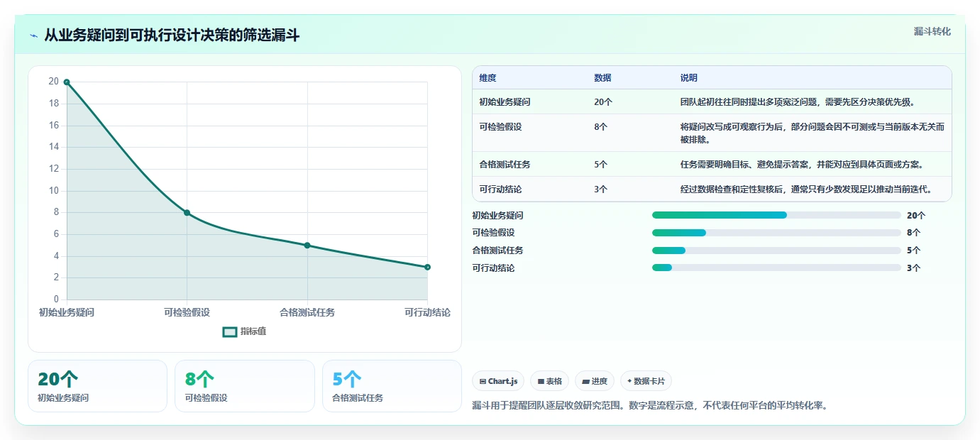The height and width of the screenshot is (440, 980).
Task: Click the 20个 value beside the progress bar
Action: click(916, 215)
